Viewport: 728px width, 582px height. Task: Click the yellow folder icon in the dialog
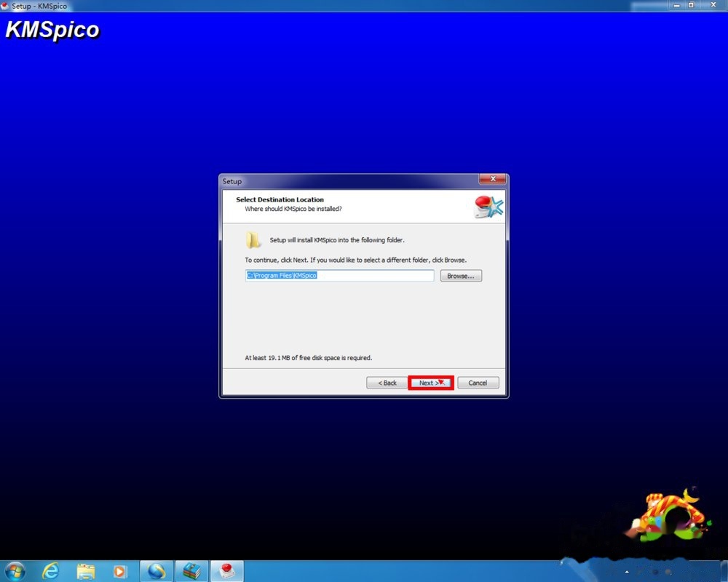tap(253, 240)
